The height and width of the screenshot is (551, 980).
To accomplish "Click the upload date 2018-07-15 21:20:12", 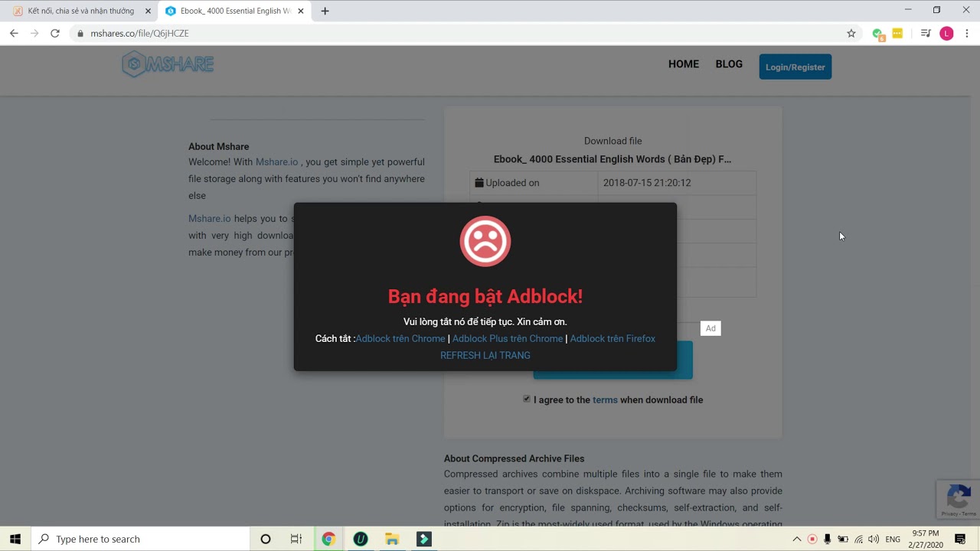I will 647,183.
